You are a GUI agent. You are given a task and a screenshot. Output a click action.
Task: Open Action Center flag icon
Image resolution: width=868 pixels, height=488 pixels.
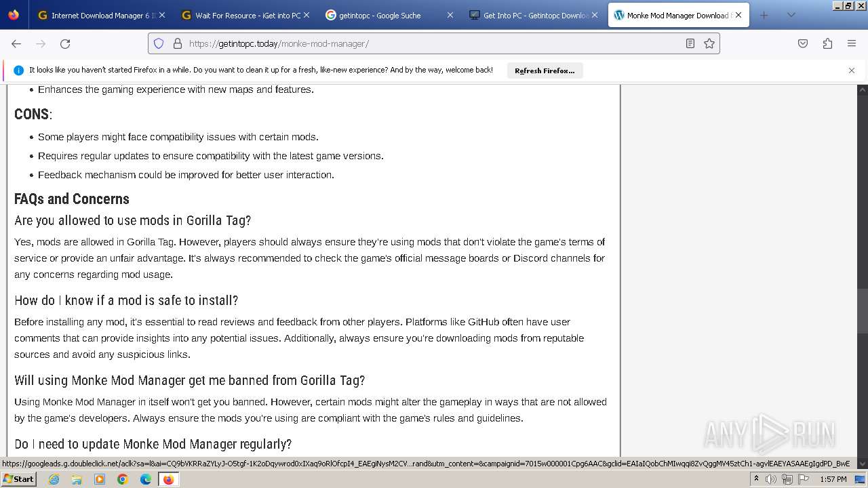tap(802, 479)
